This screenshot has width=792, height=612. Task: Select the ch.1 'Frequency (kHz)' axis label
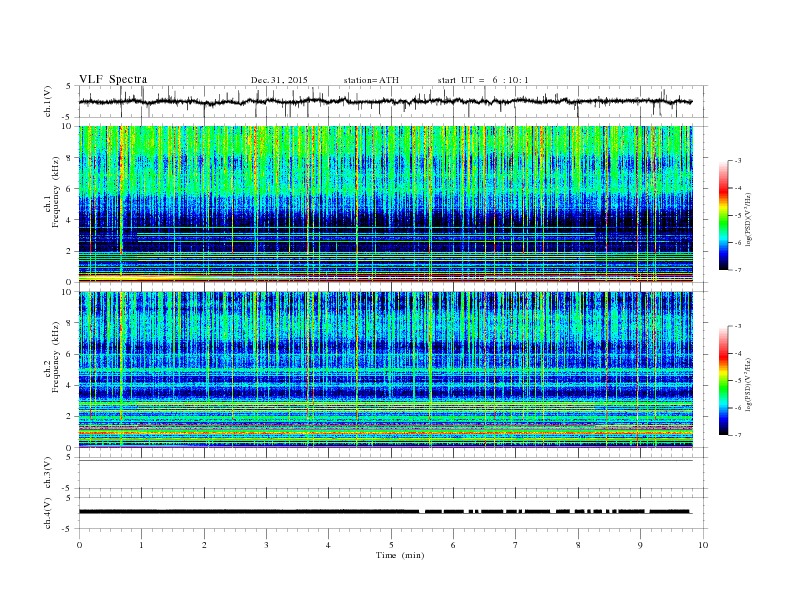tap(57, 192)
